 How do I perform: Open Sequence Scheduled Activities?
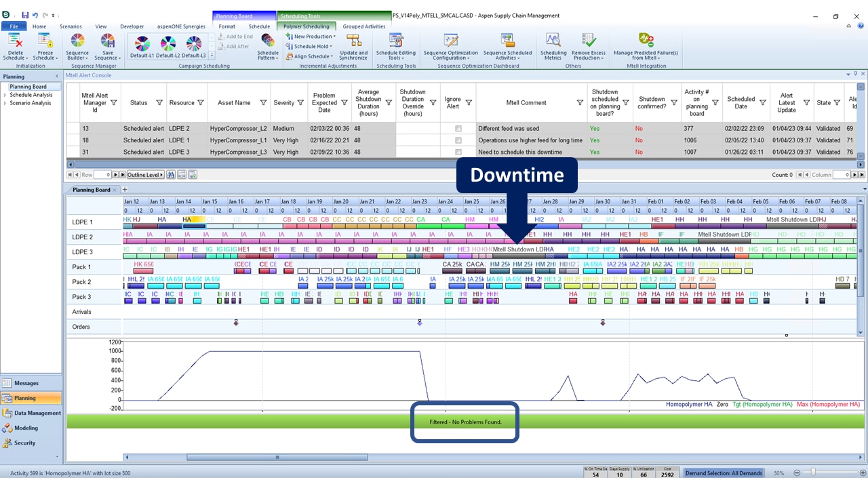click(x=507, y=46)
